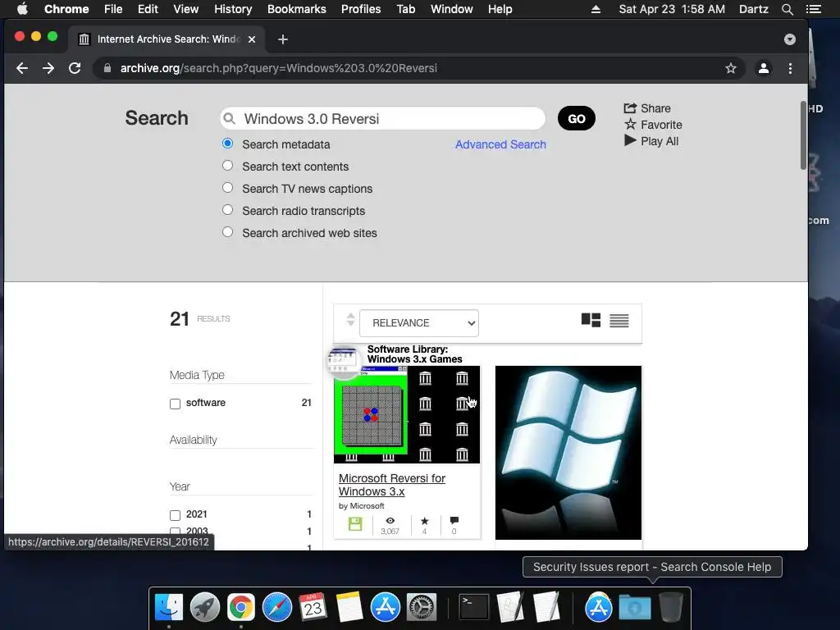Click the Share icon link

pyautogui.click(x=647, y=108)
